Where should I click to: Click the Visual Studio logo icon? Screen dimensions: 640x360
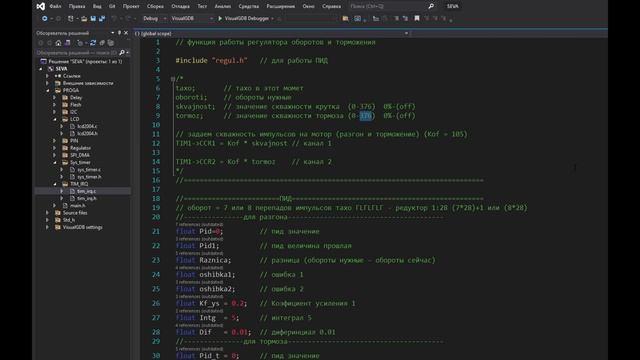coord(40,6)
